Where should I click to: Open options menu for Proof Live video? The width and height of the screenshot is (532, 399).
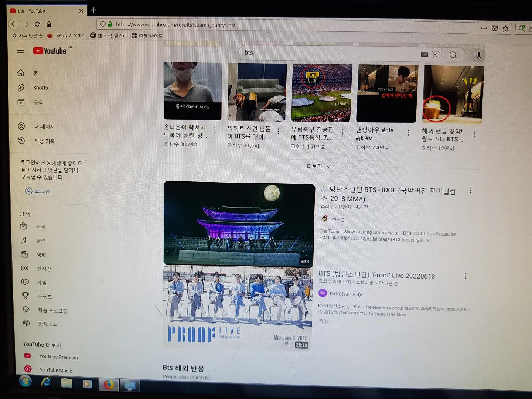click(465, 276)
